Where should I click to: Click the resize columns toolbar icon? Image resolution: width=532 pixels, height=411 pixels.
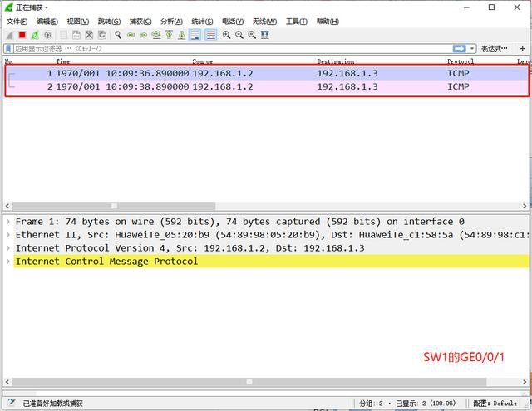[x=265, y=35]
